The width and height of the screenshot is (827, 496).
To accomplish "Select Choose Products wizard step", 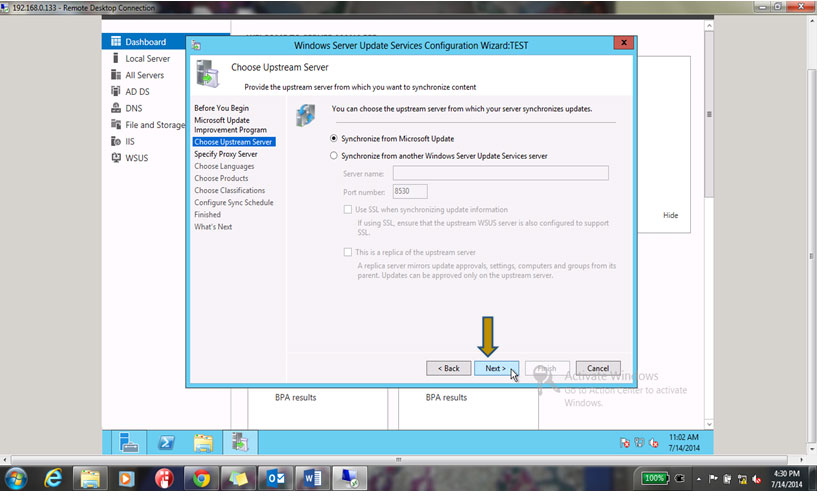I will click(221, 178).
